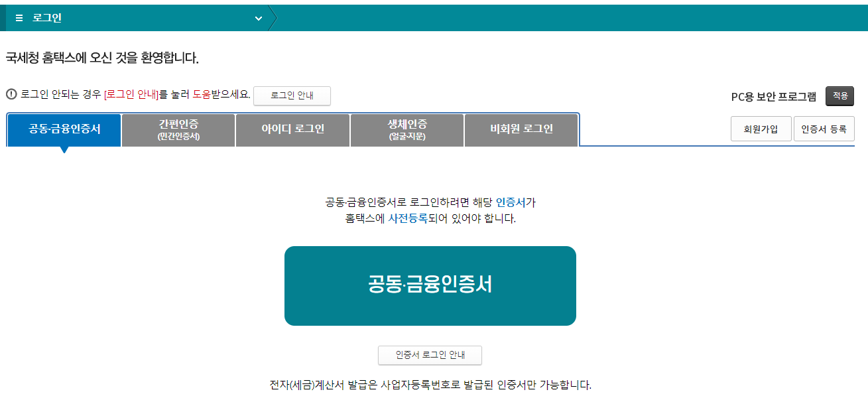
Task: Click the blue 인증서 text in the description
Action: [511, 202]
